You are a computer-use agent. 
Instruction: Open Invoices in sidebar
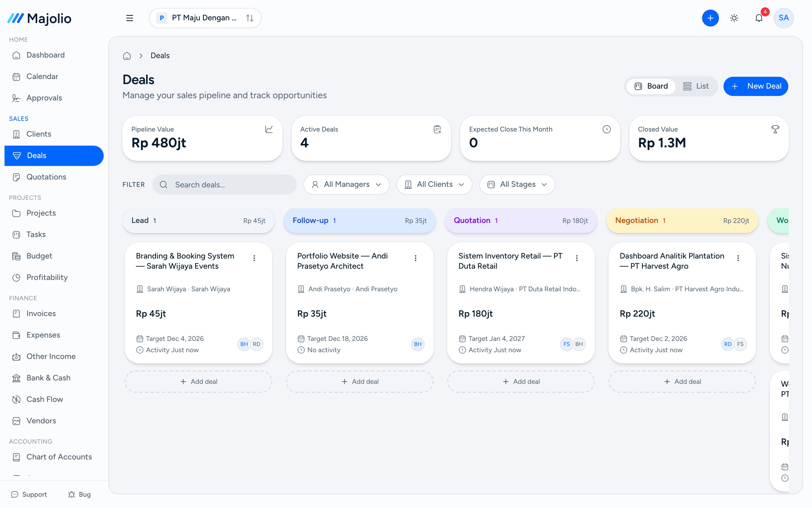point(54,313)
